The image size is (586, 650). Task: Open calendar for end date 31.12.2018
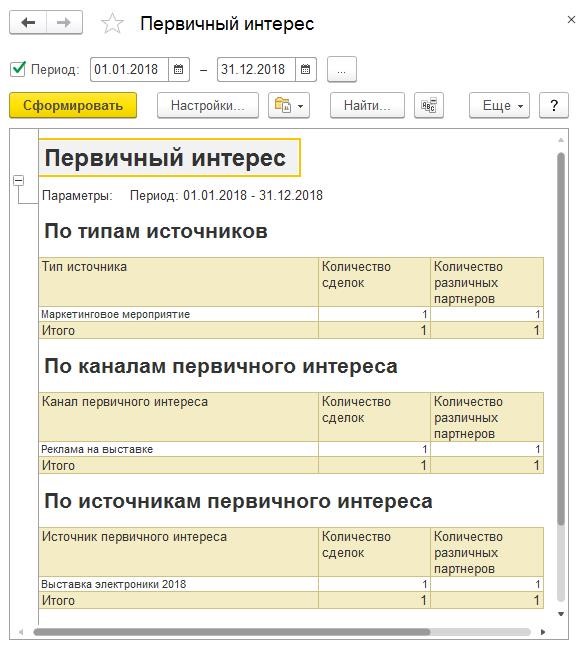click(305, 69)
